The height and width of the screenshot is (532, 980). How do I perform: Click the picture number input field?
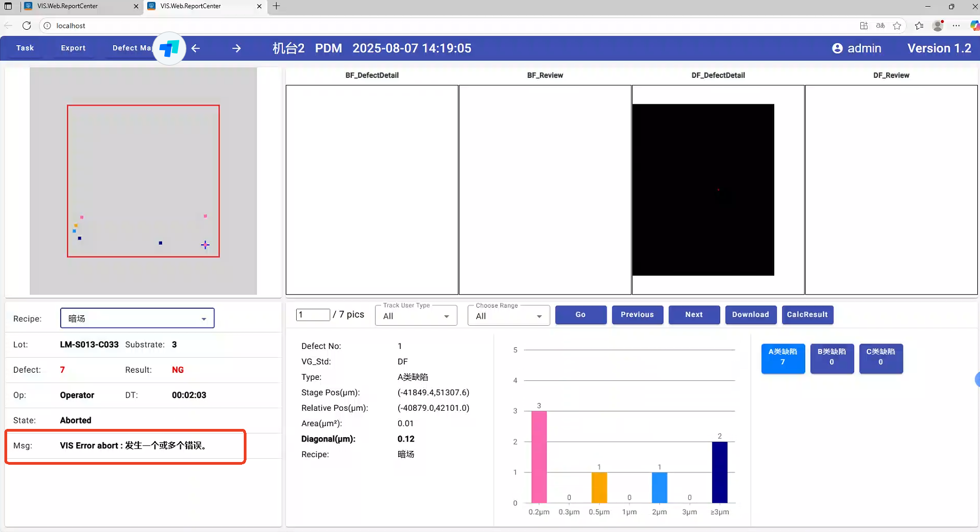point(313,315)
